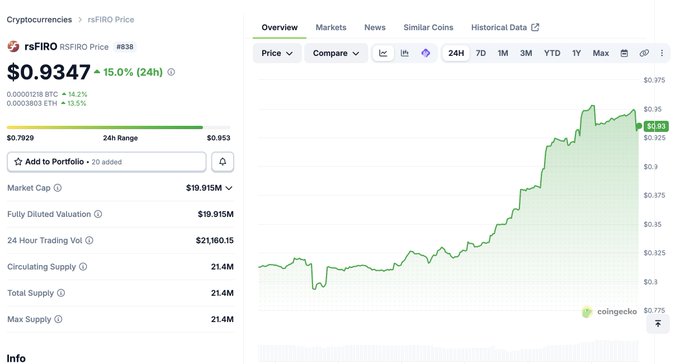
Task: Click info icon beside Total Supply
Action: click(61, 293)
